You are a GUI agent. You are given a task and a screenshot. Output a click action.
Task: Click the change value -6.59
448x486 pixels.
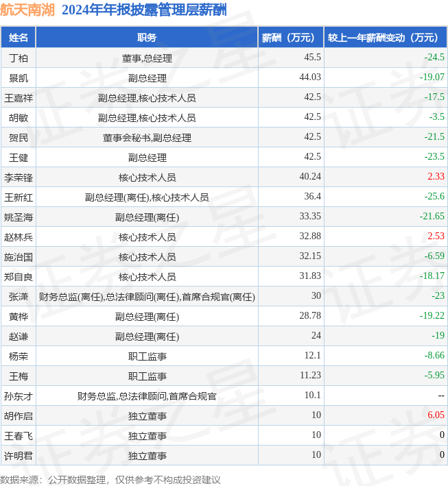click(434, 256)
